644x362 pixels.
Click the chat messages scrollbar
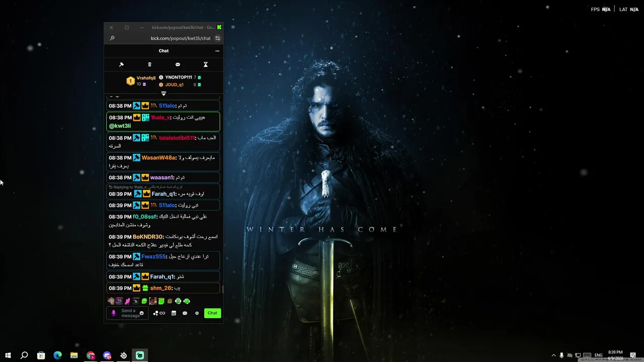(222, 289)
